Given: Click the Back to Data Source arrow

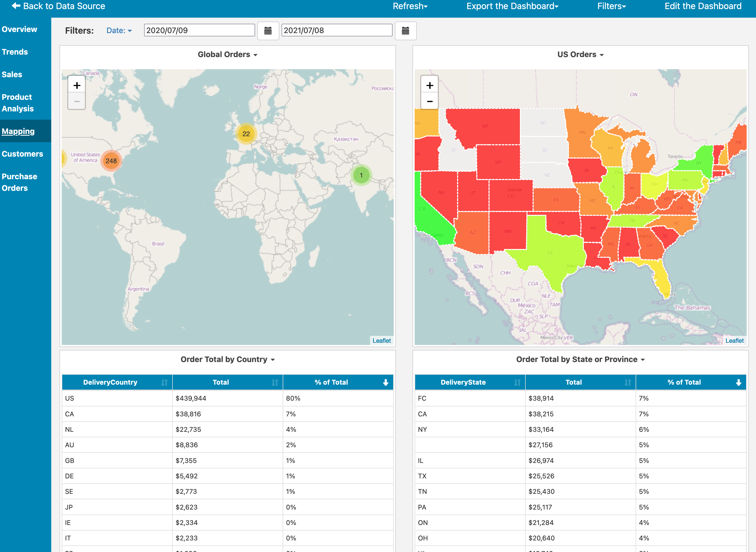Looking at the screenshot, I should 16,6.
